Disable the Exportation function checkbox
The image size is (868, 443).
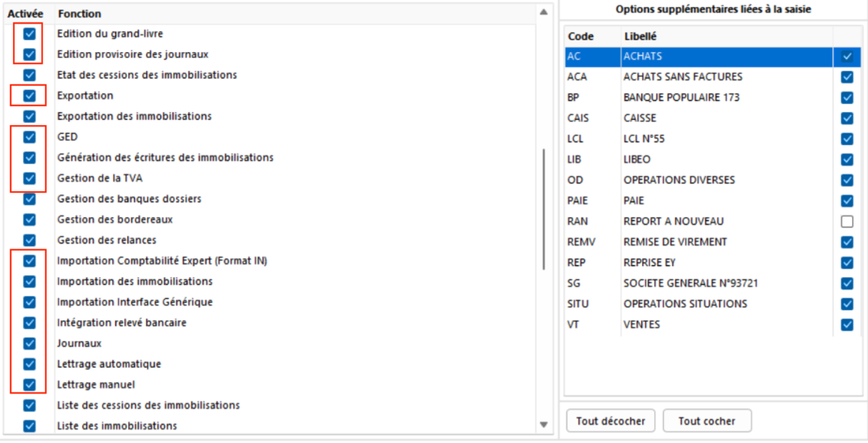(x=29, y=96)
